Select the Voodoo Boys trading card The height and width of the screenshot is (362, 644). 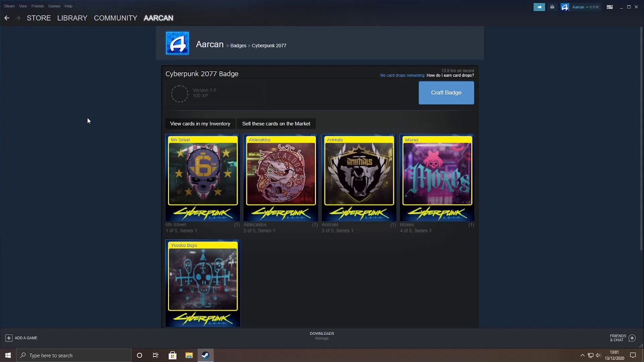pyautogui.click(x=203, y=284)
